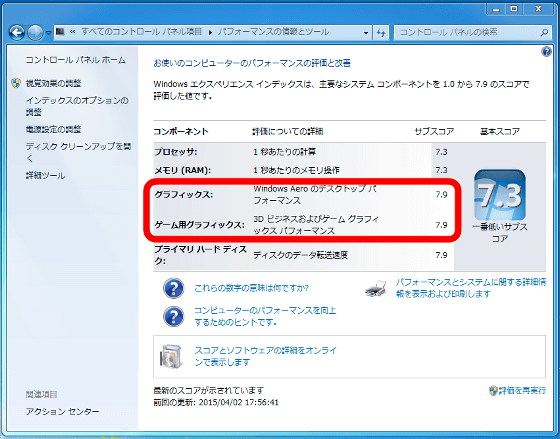Select the プロセッサ row label
560x439 pixels.
pos(176,152)
